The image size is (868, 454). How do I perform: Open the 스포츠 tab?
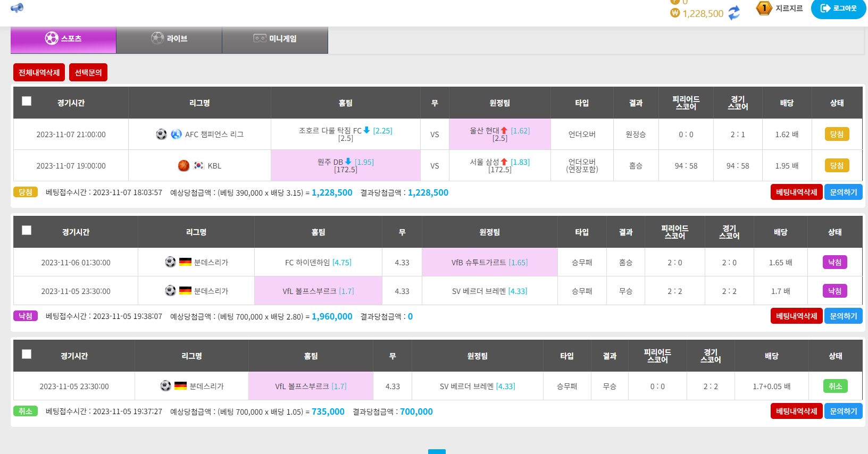click(x=63, y=39)
